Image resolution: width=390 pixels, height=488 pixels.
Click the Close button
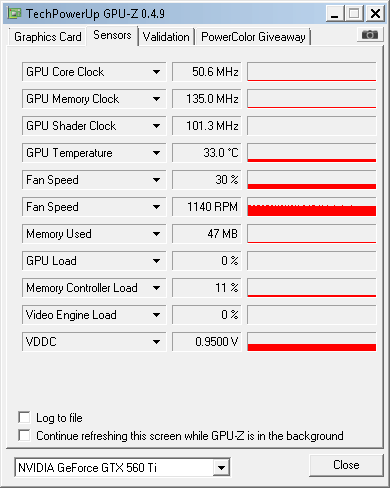point(346,465)
